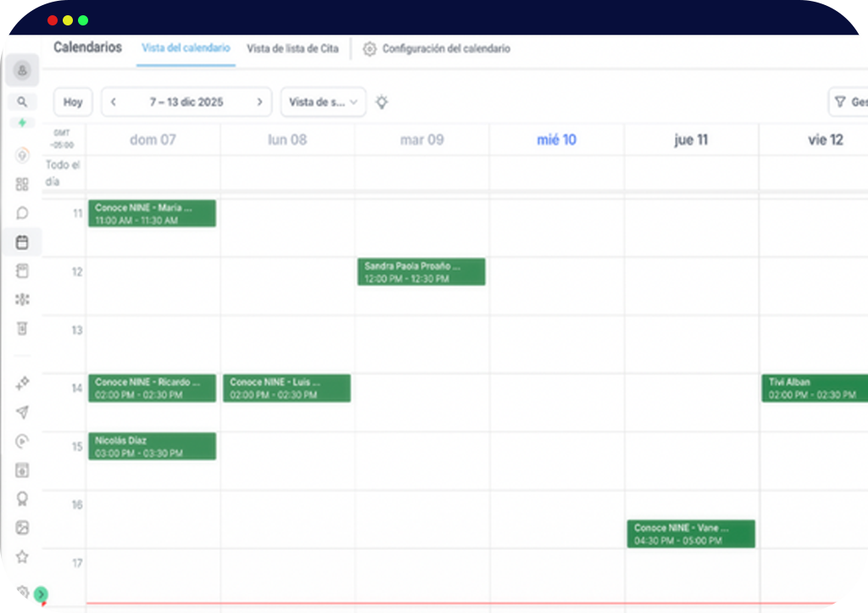Click the user avatar at sidebar top
Viewport: 868px width, 613px height.
(22, 70)
